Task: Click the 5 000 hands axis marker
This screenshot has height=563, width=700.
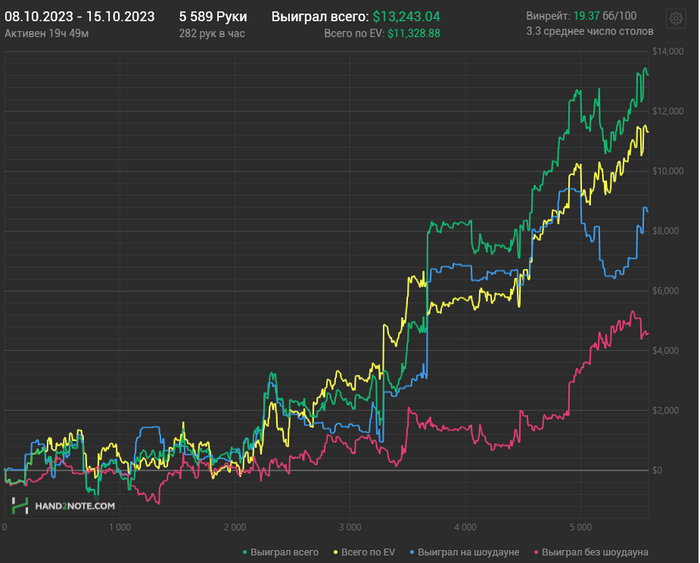Action: pos(580,527)
